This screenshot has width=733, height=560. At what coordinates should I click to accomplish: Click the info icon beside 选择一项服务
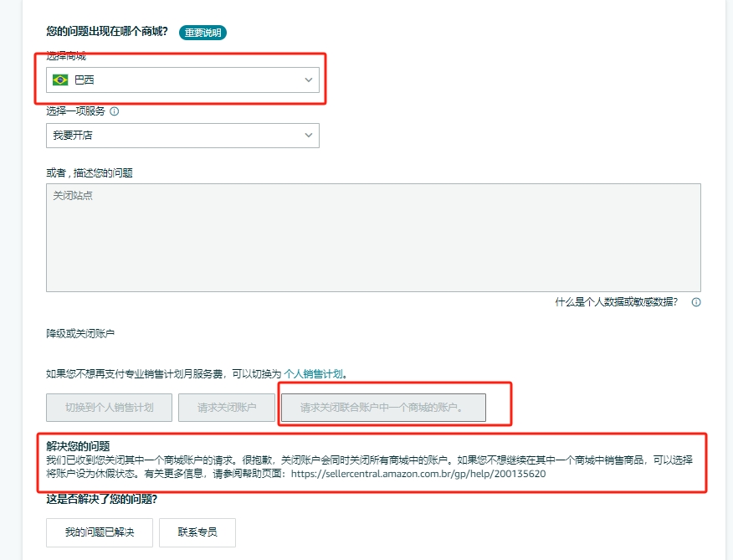tap(115, 110)
